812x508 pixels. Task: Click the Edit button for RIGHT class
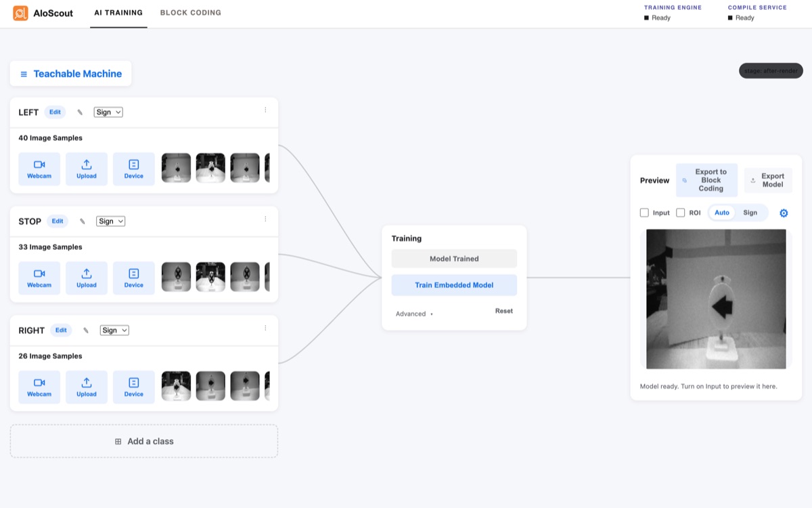[x=61, y=331]
